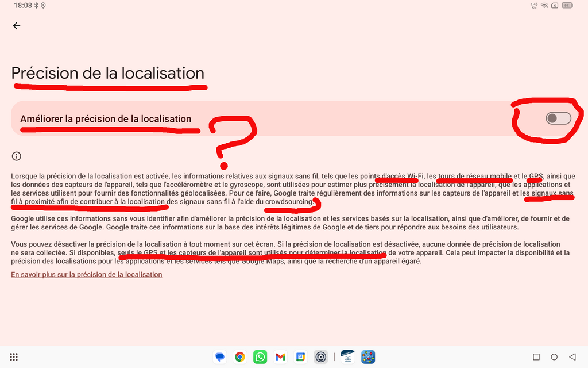The image size is (588, 368).
Task: Click the 'Améliorer la précision de la localisation' label
Action: pos(106,119)
